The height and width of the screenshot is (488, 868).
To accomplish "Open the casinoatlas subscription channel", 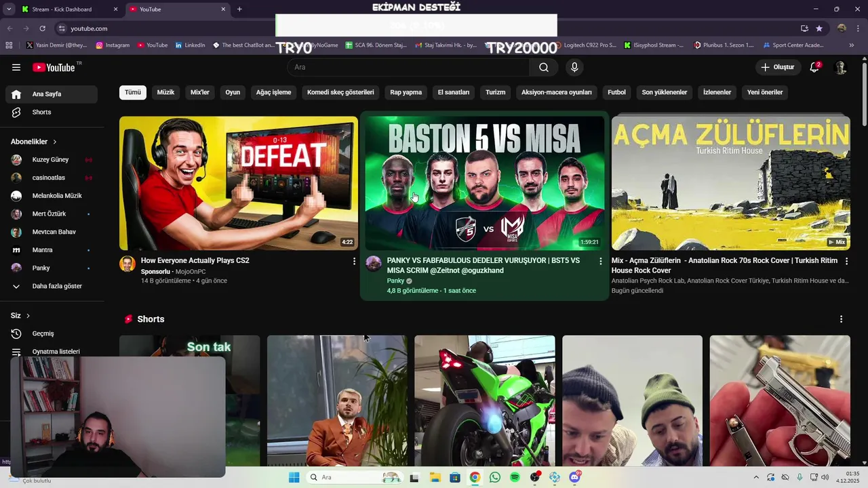I will coord(52,178).
